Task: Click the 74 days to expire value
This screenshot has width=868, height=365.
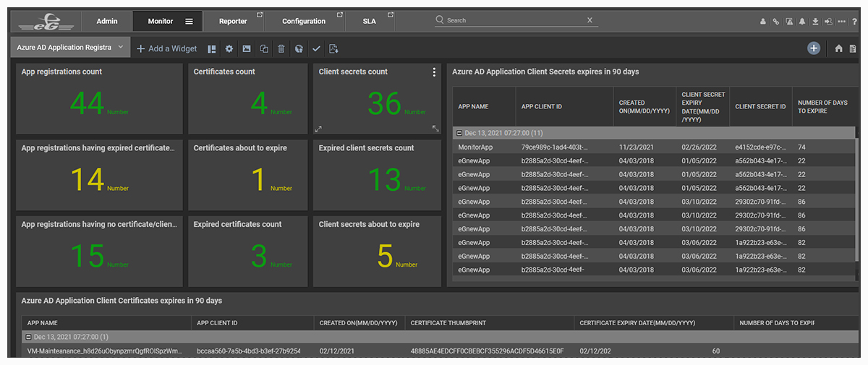Action: tap(802, 147)
